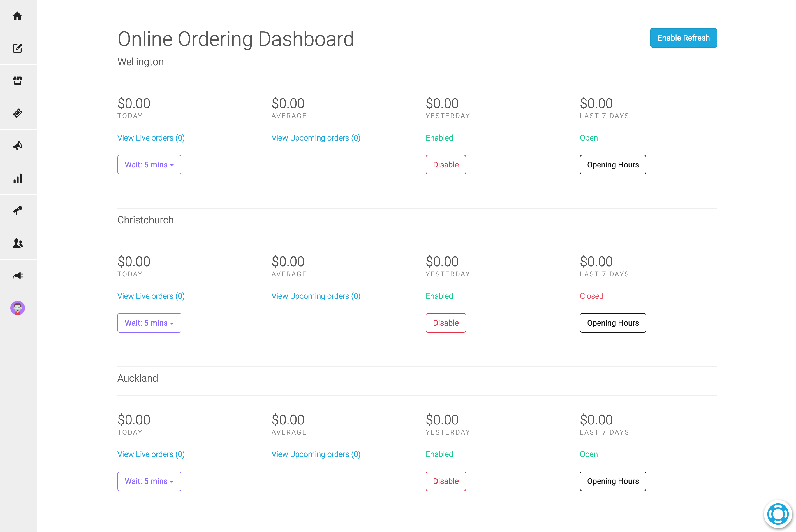Click the people/customers icon in sidebar
Viewport: 796px width, 532px height.
[18, 243]
